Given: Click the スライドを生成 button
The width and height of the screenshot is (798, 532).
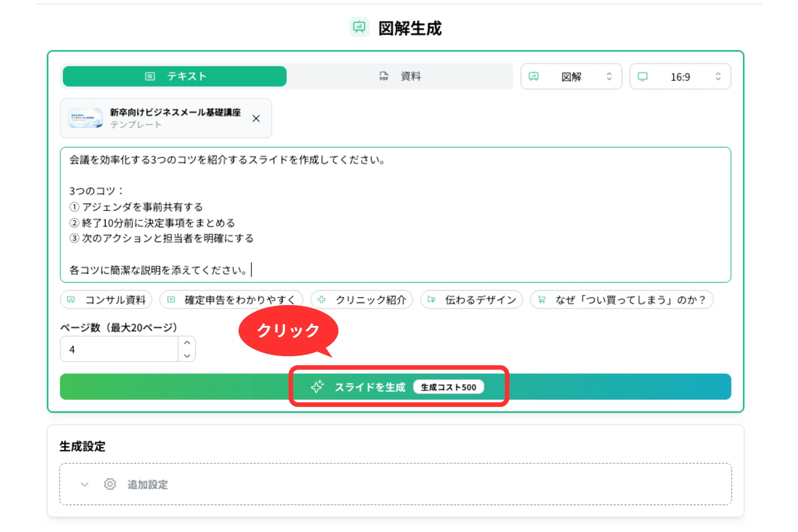Looking at the screenshot, I should [395, 387].
